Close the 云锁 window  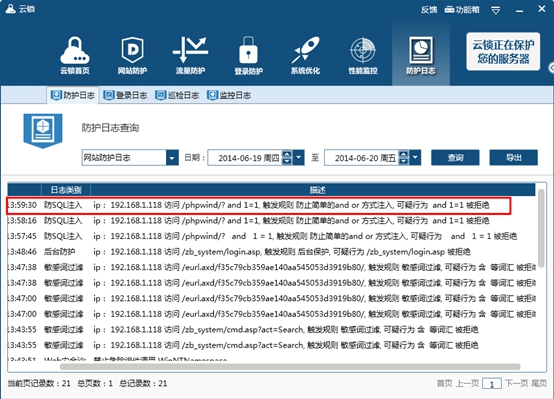[542, 9]
